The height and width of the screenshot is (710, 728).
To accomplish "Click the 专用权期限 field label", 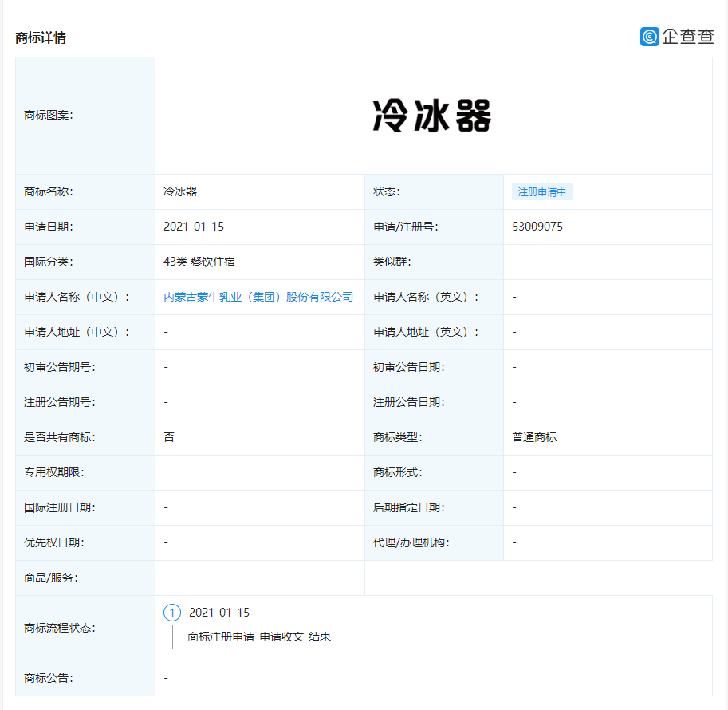I will coord(54,472).
